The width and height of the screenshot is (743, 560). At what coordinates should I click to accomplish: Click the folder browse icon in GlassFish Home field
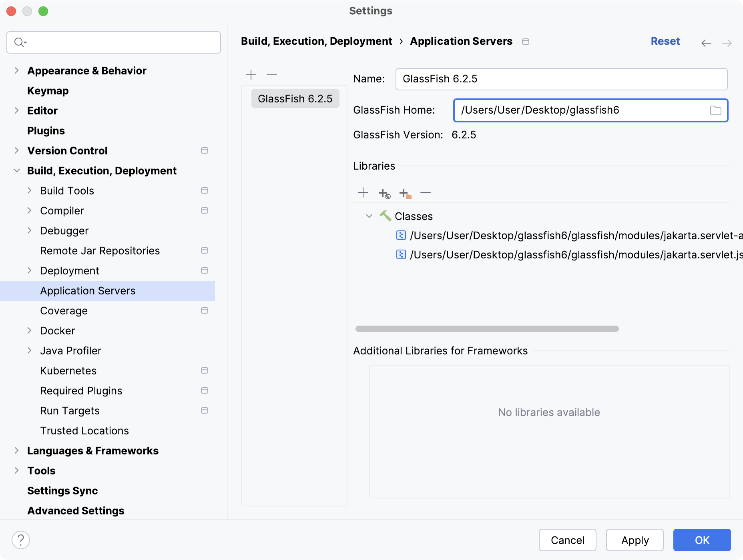click(x=716, y=110)
